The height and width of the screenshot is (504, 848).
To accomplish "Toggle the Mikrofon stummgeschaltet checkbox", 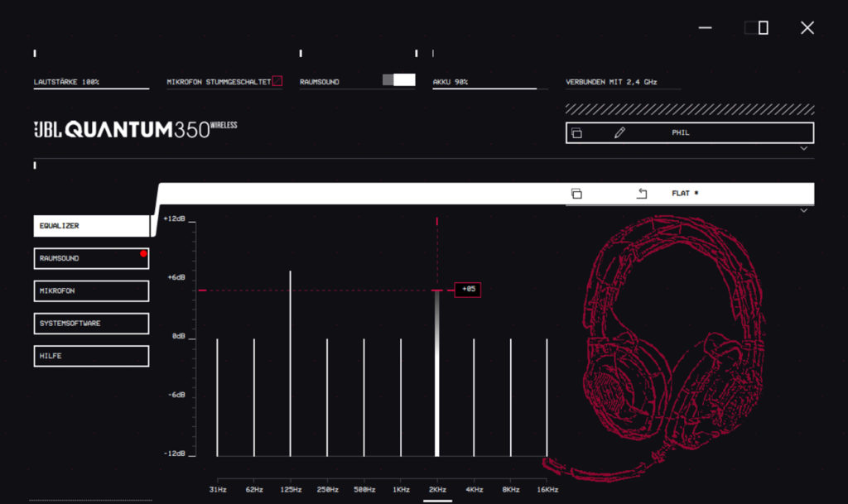I will coord(277,81).
